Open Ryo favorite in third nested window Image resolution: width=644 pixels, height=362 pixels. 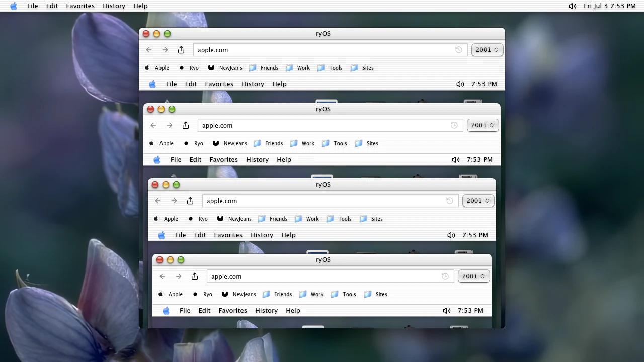(198, 219)
